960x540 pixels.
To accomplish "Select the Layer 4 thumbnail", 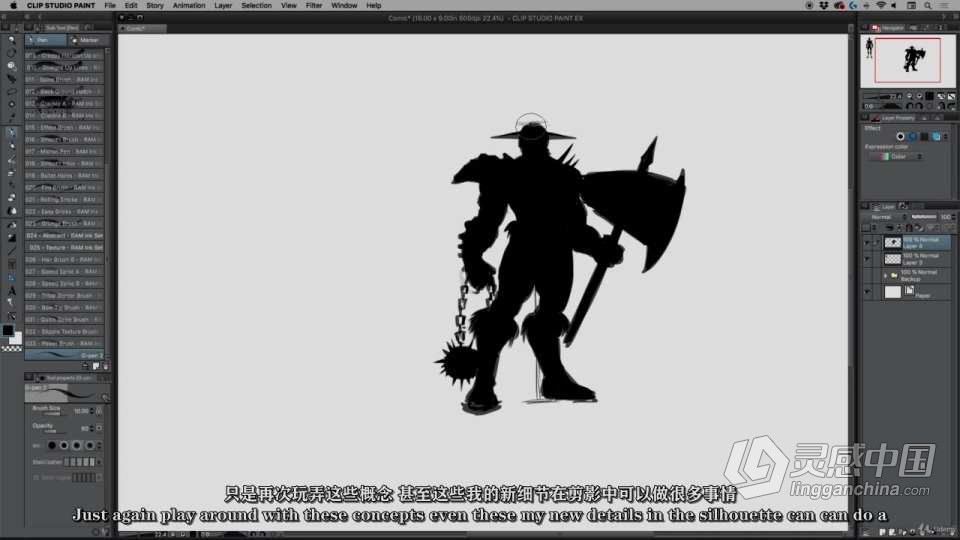I will (893, 243).
